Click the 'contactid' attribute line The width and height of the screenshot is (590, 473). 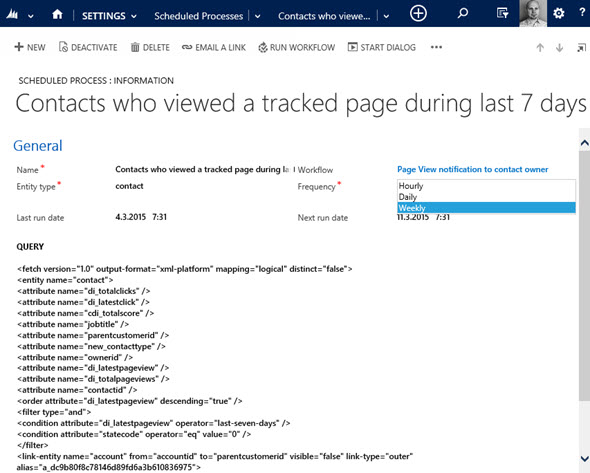point(77,390)
